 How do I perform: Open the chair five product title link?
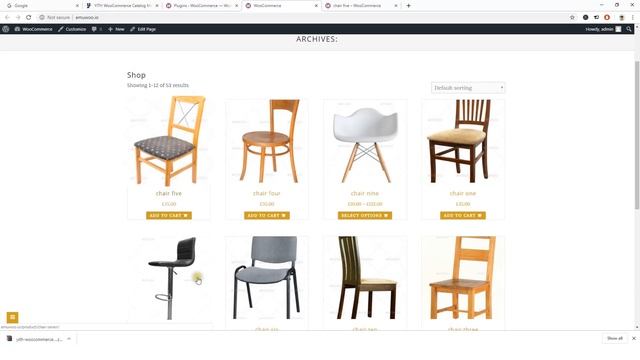coord(169,193)
